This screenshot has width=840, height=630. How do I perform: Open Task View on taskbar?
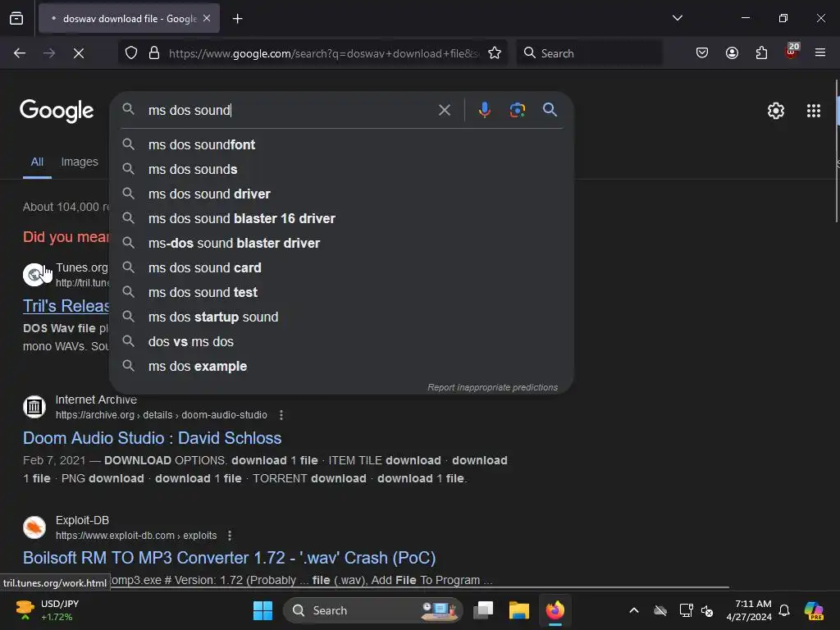point(483,610)
